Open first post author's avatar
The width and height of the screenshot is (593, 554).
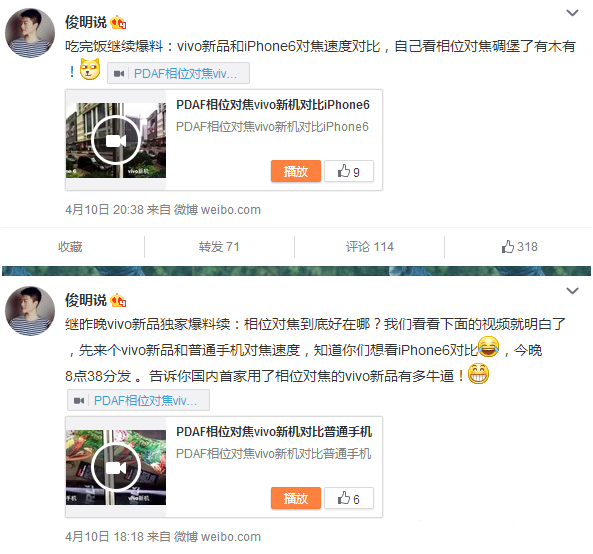click(30, 33)
